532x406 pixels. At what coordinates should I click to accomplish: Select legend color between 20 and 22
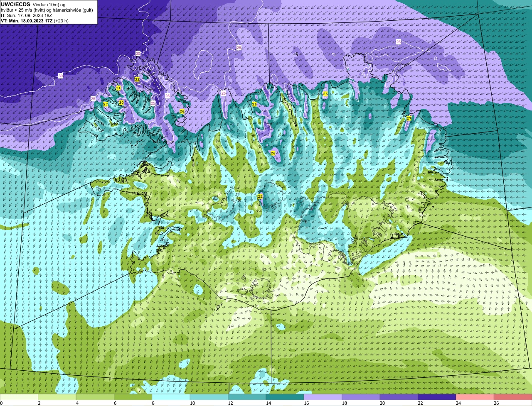coord(399,397)
